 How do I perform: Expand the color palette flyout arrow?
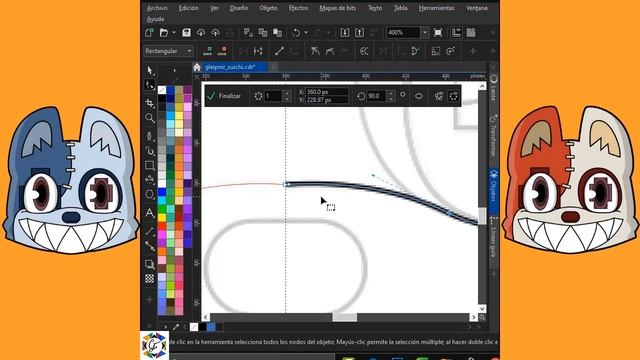click(x=175, y=71)
